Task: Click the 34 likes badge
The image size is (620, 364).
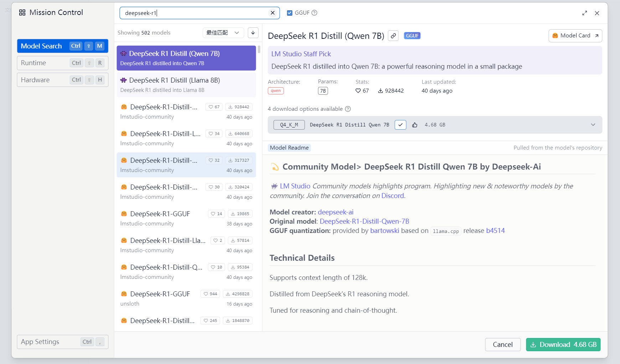Action: pyautogui.click(x=214, y=134)
